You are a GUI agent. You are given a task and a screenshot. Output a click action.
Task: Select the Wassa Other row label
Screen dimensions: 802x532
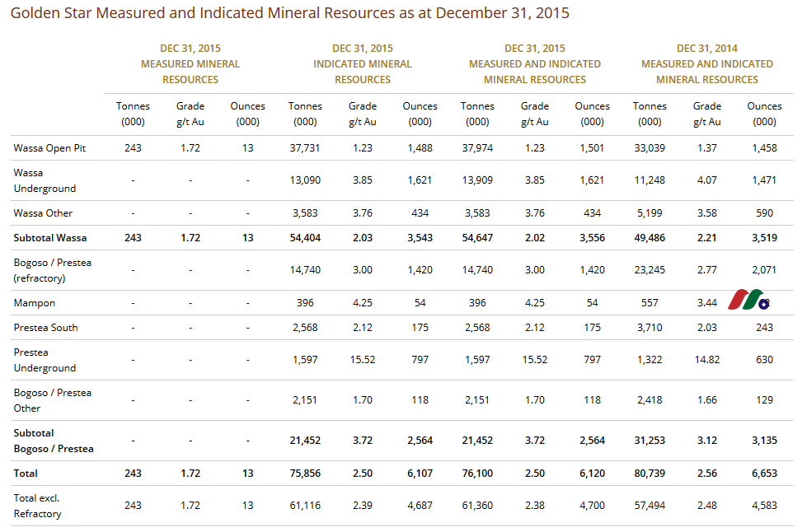(x=43, y=213)
